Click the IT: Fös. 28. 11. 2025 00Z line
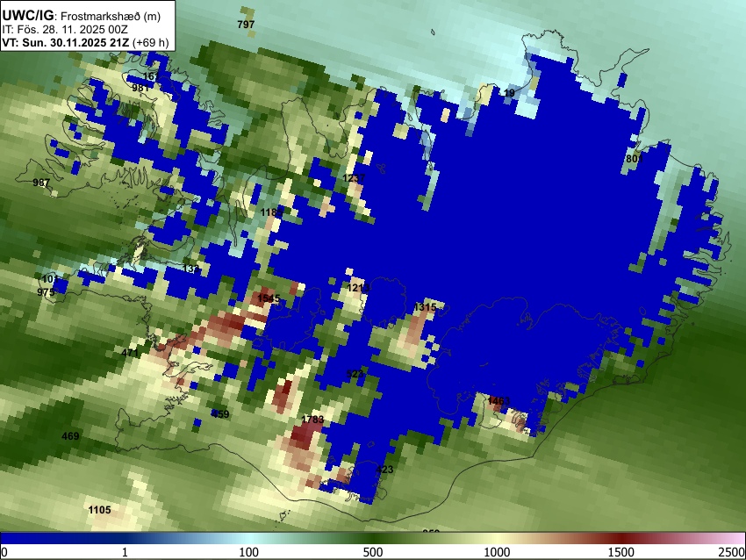This screenshot has height=560, width=746. (x=65, y=30)
